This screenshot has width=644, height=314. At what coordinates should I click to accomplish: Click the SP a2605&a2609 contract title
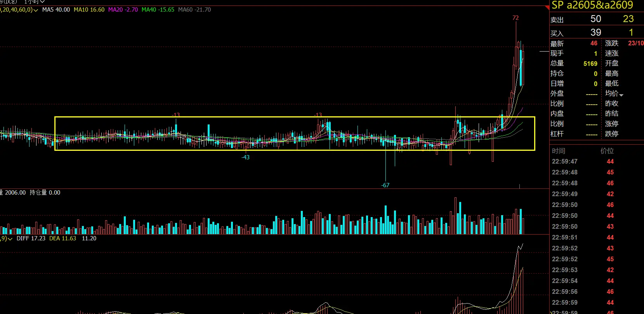point(592,5)
